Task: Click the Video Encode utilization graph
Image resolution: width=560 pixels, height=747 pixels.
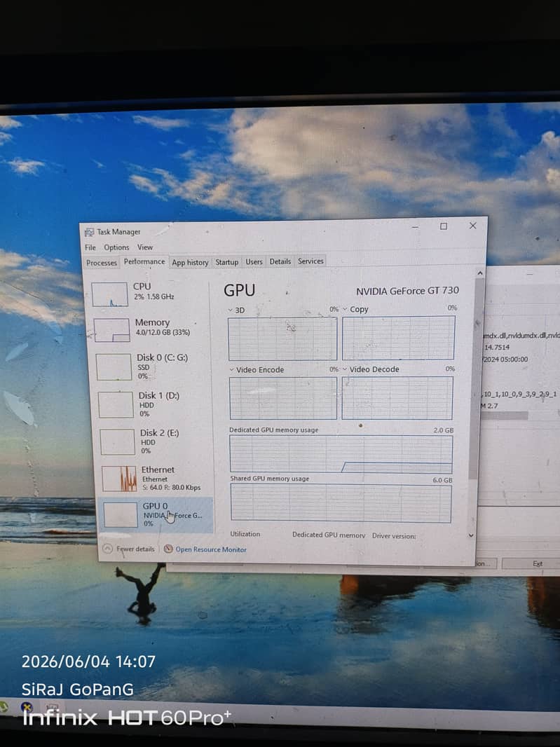Action: pyautogui.click(x=283, y=398)
